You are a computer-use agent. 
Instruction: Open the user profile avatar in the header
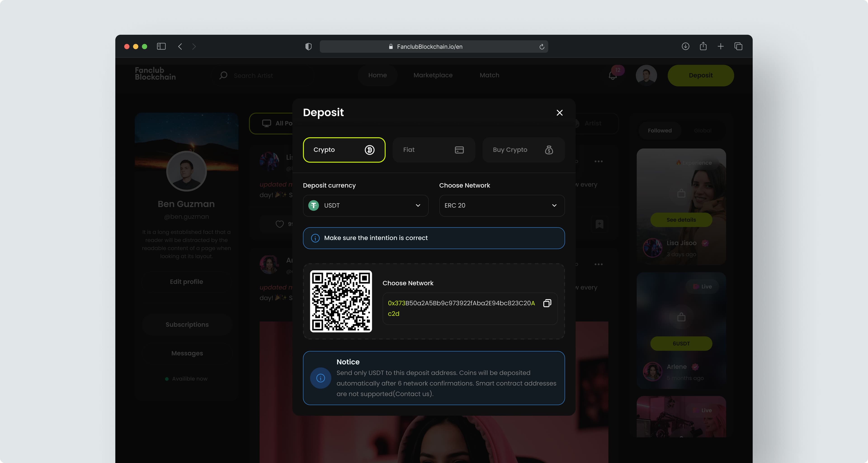point(646,75)
